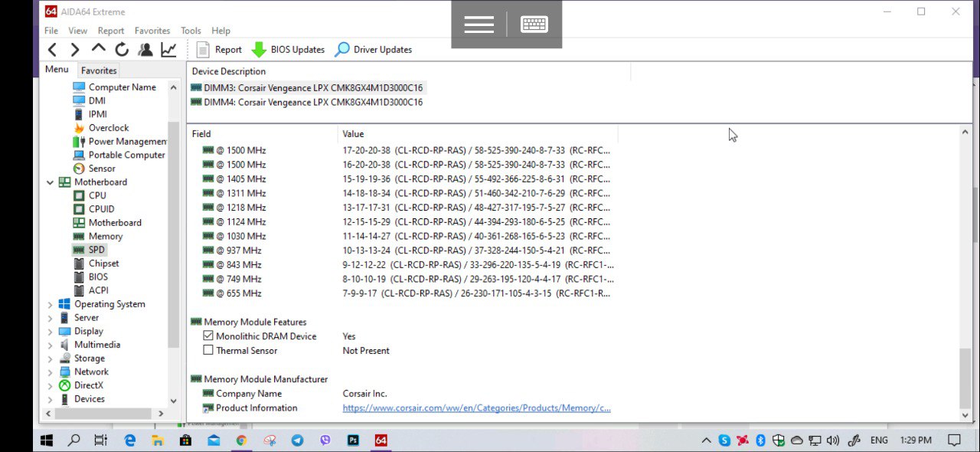Expand the Server node
980x452 pixels.
click(x=51, y=318)
